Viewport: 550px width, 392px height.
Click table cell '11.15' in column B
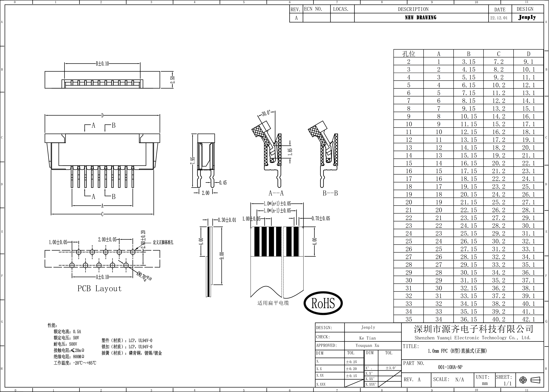469,124
